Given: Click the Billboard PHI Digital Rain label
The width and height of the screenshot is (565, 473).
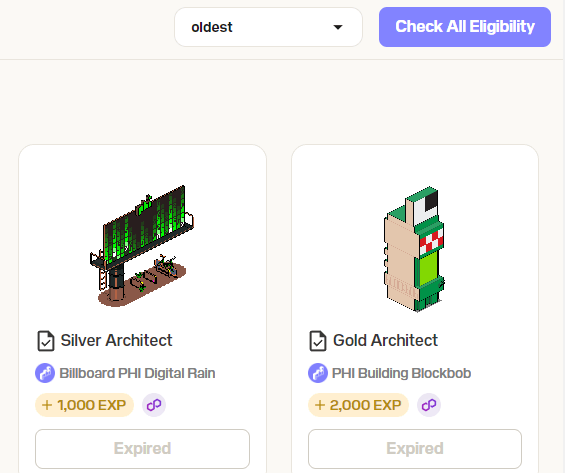Looking at the screenshot, I should pyautogui.click(x=137, y=373).
